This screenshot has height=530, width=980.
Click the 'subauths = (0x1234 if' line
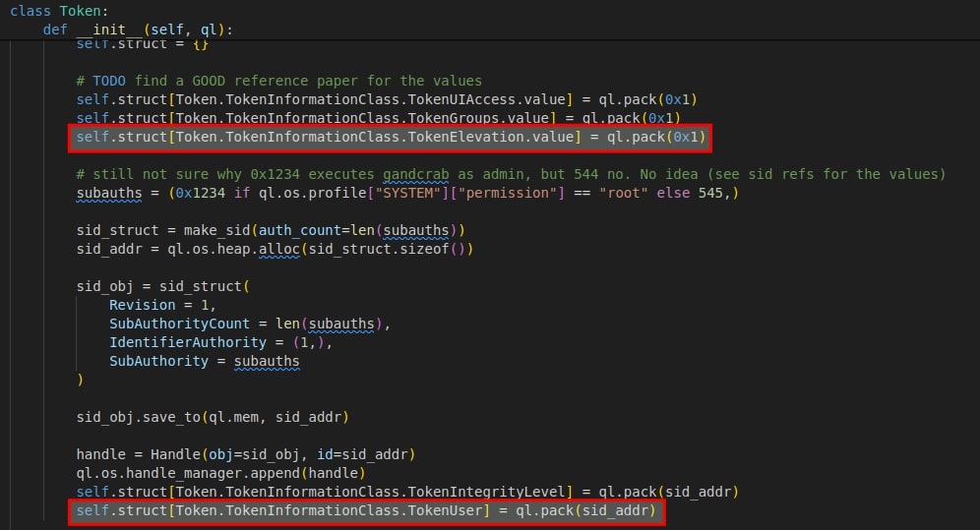click(407, 193)
